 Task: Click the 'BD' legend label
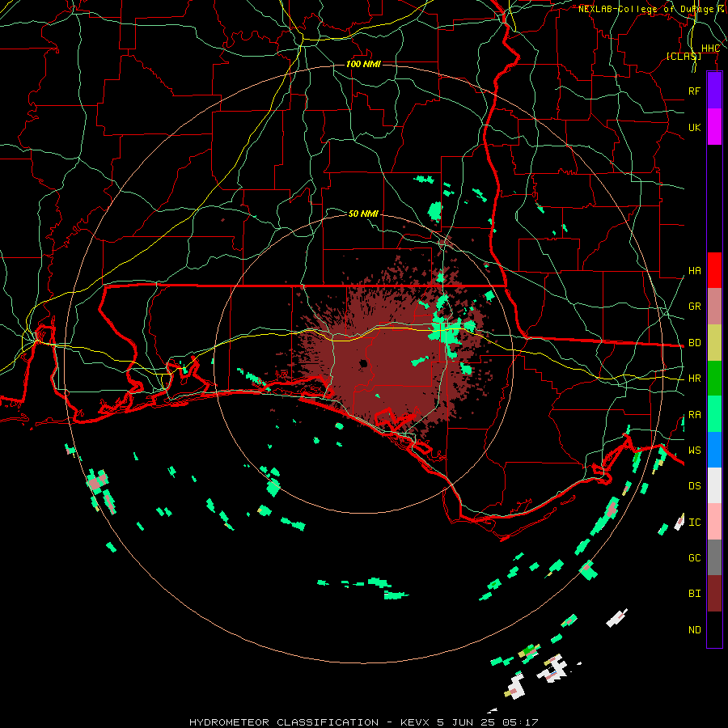tap(694, 343)
